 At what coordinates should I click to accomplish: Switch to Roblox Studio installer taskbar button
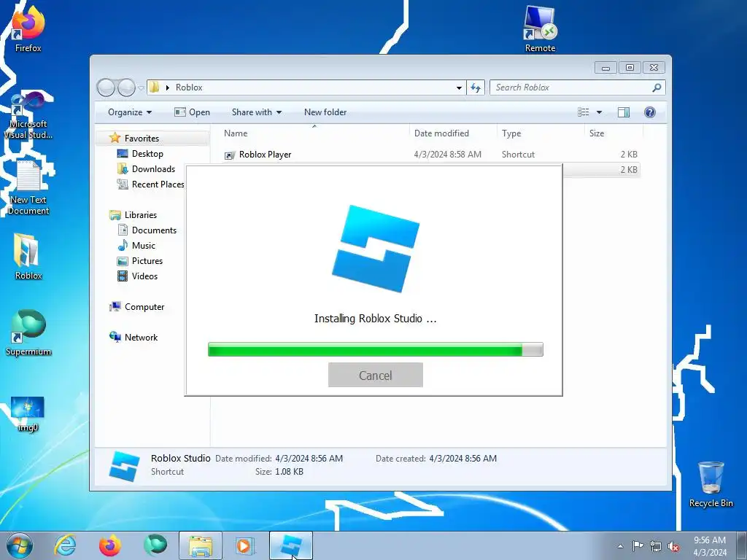point(291,545)
